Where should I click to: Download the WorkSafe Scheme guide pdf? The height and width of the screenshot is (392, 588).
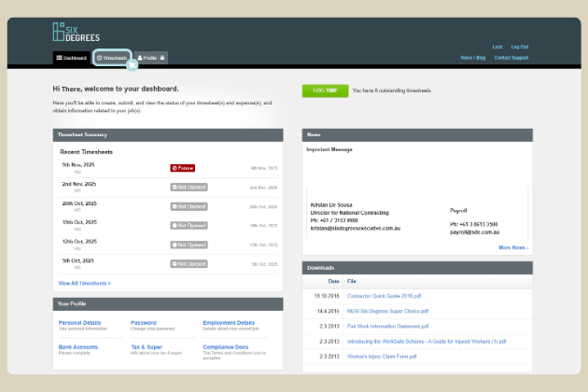pyautogui.click(x=427, y=342)
